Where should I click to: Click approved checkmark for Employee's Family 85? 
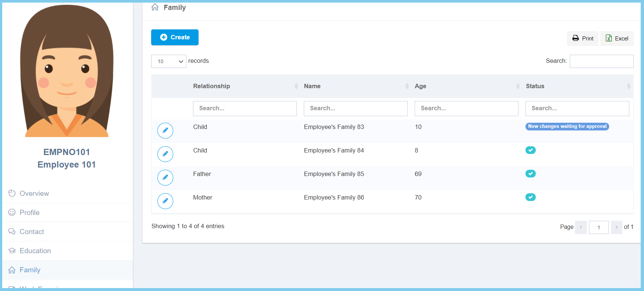[x=530, y=174]
